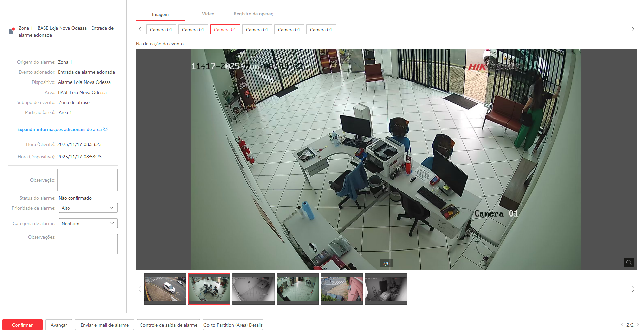Go to next thumbnails with right chevron
644x333 pixels.
point(633,289)
